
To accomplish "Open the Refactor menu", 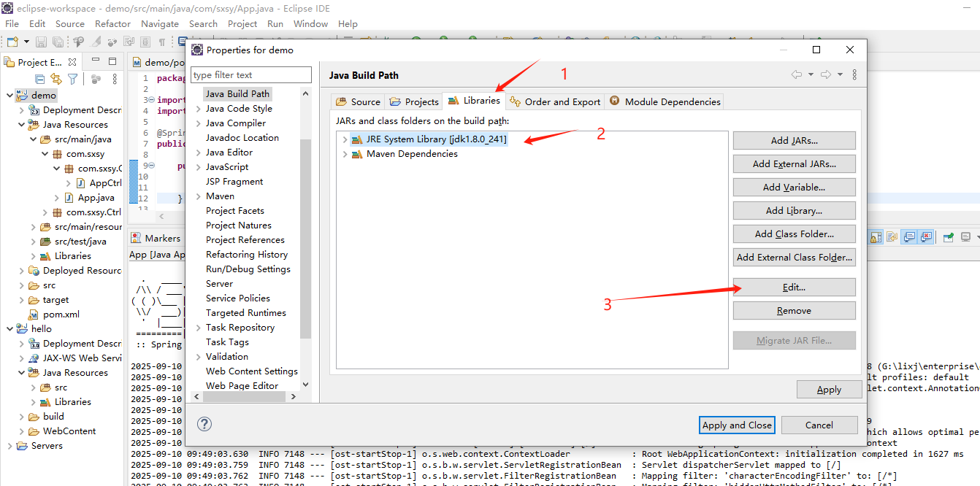I will pos(112,23).
